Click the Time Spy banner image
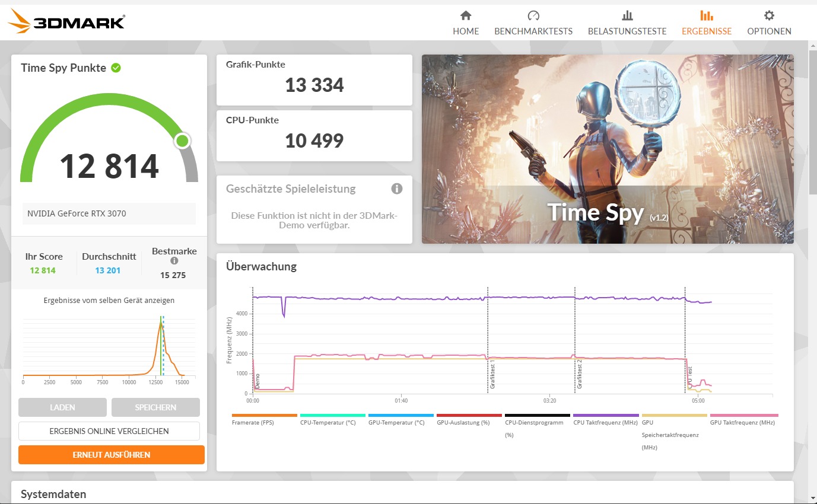Screen dimensions: 817x504 (x=608, y=149)
